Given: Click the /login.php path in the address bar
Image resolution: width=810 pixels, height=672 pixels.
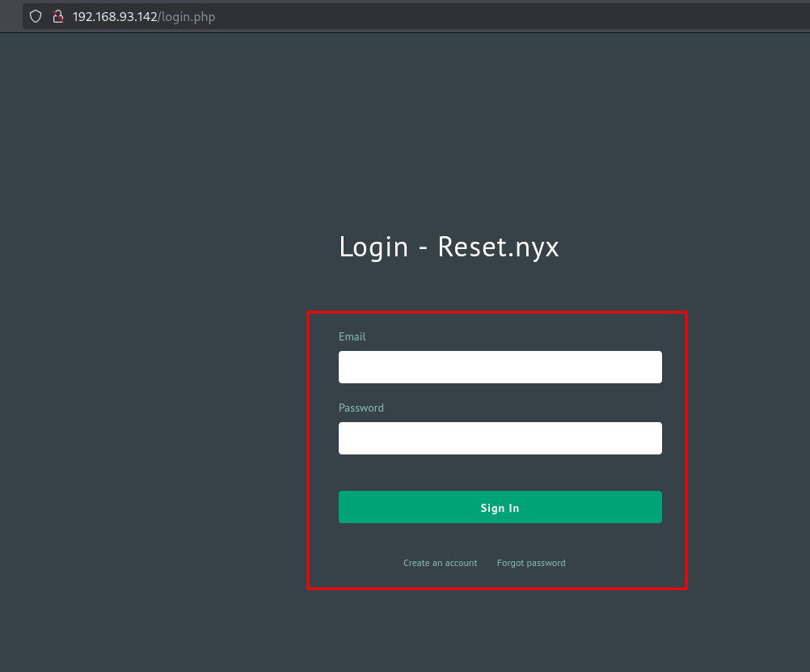Looking at the screenshot, I should (x=186, y=16).
